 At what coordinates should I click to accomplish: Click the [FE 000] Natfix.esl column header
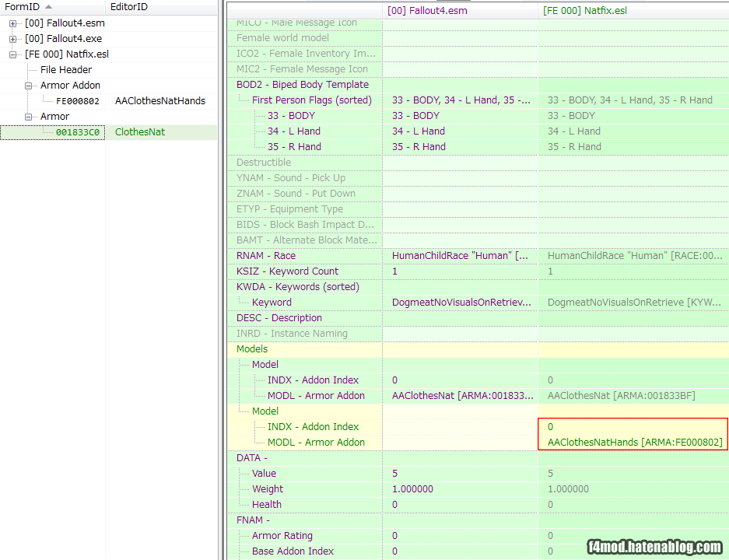633,10
